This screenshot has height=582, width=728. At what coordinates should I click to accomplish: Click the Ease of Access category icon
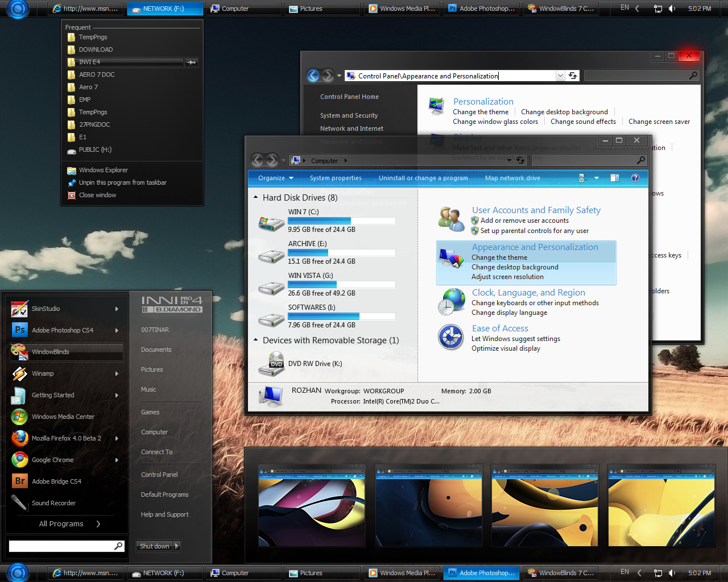(x=450, y=337)
